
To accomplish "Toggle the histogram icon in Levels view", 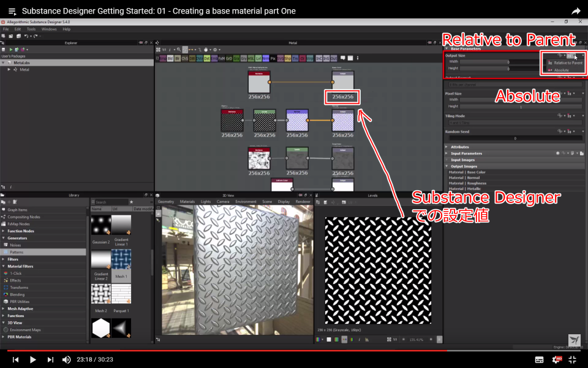I will click(x=366, y=339).
